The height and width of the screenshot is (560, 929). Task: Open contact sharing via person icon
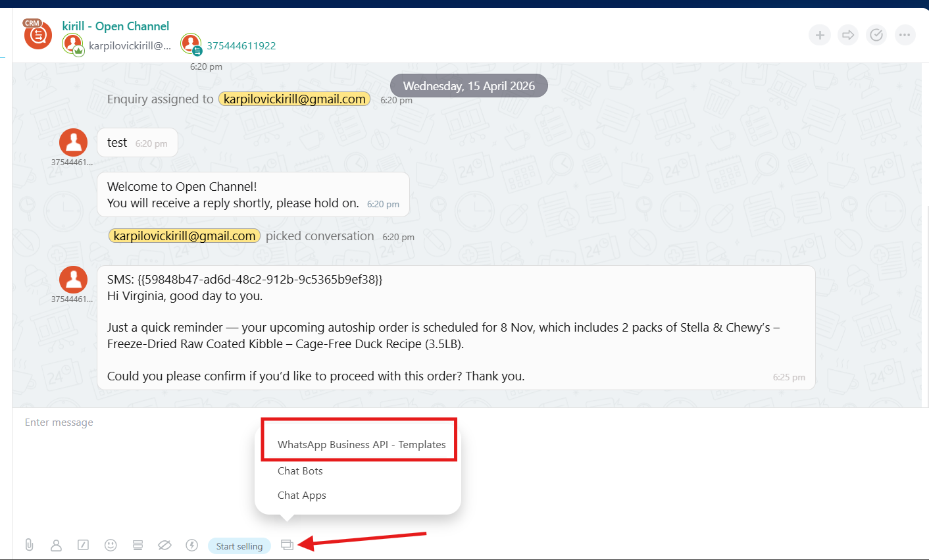[x=56, y=545]
